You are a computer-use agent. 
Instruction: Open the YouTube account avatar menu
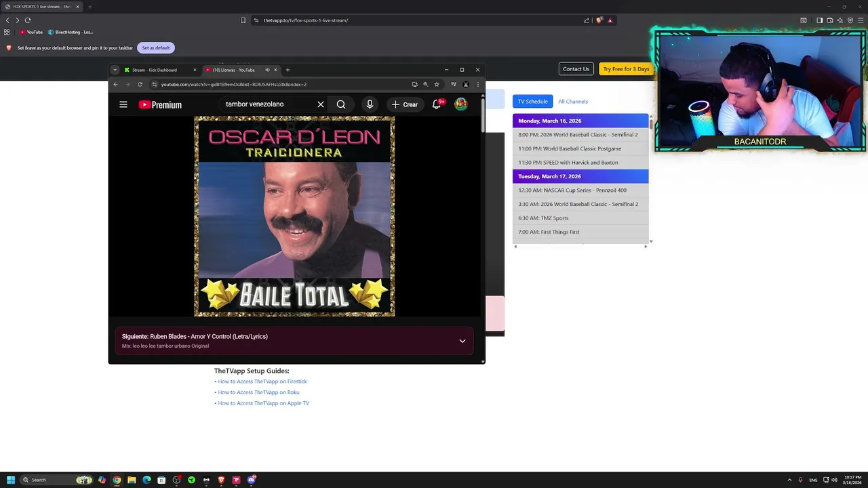461,104
